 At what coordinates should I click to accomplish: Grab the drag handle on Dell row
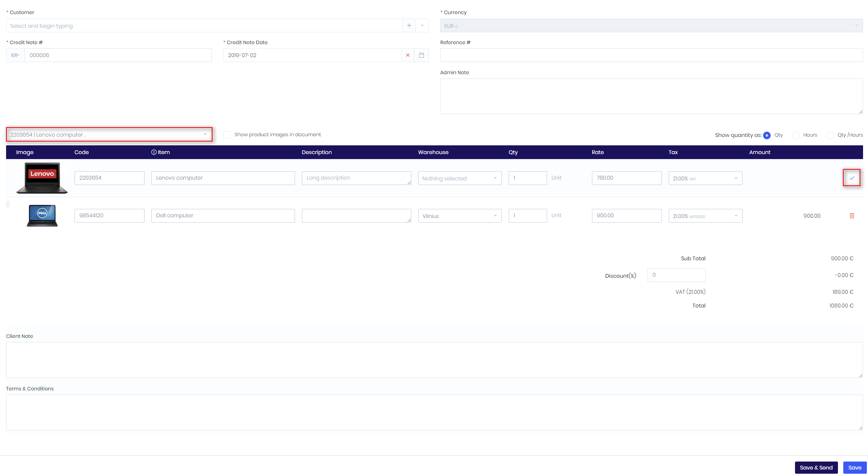(x=8, y=205)
